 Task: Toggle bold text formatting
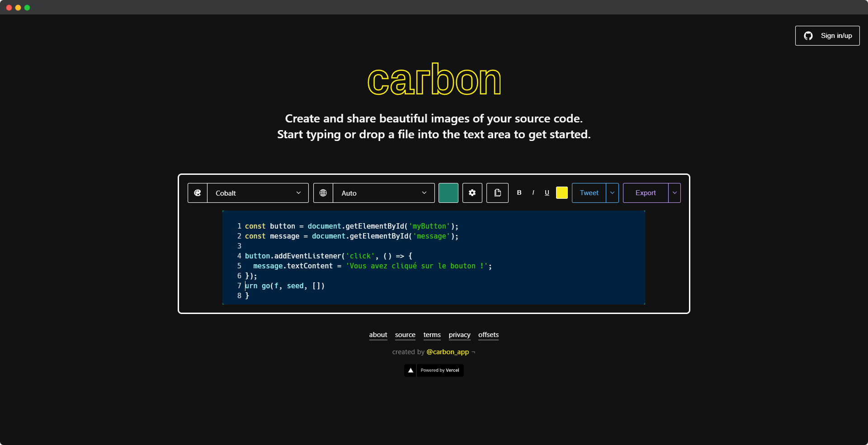519,192
